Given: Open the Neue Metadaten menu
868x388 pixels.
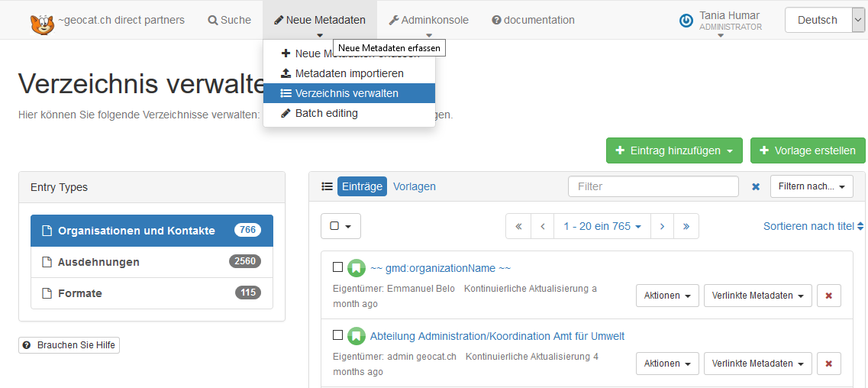Looking at the screenshot, I should tap(320, 20).
